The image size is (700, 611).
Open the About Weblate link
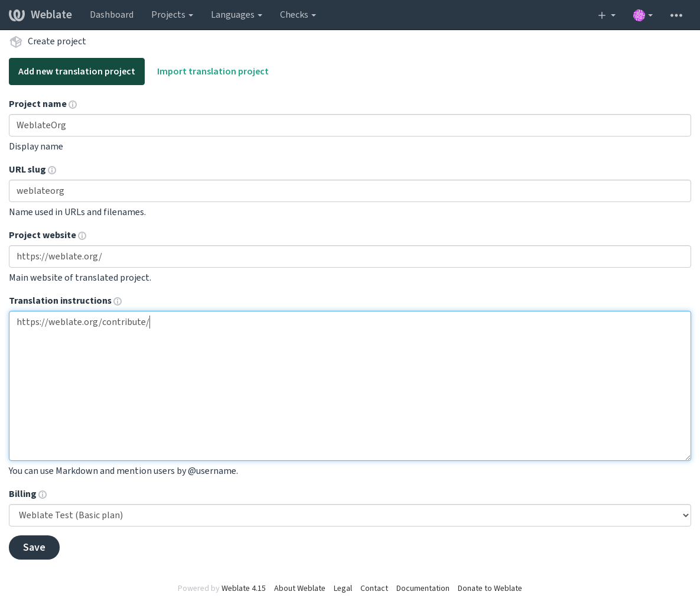pos(299,589)
